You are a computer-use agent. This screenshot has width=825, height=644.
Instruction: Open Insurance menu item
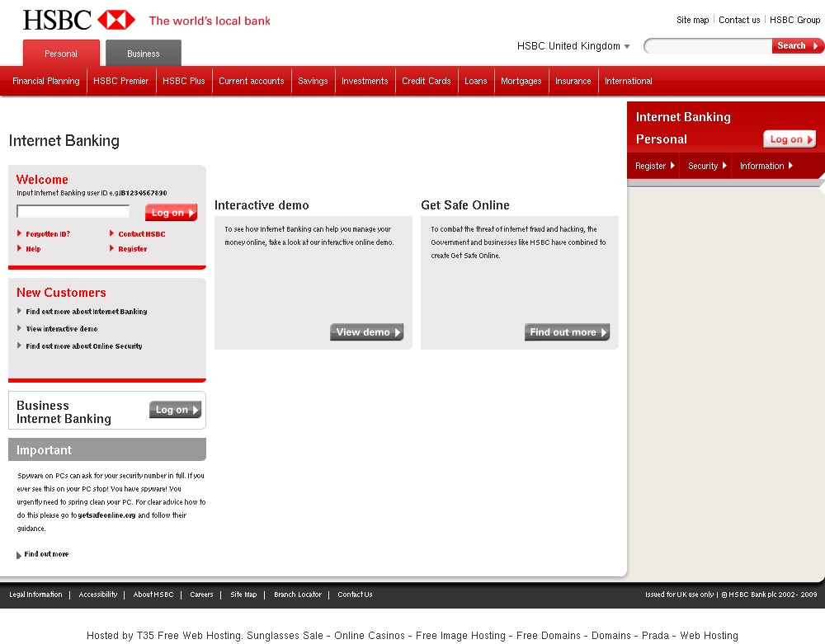[x=573, y=81]
